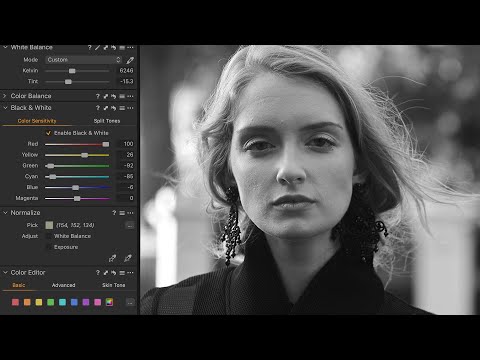The image size is (480, 360).
Task: Click the Blue sensitivity slider handle
Action: (x=76, y=188)
